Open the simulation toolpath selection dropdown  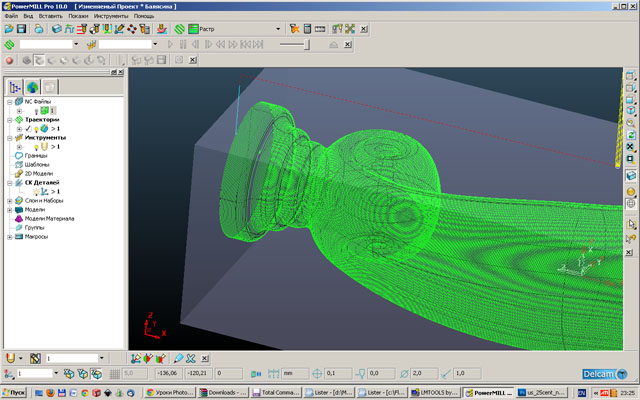click(76, 44)
